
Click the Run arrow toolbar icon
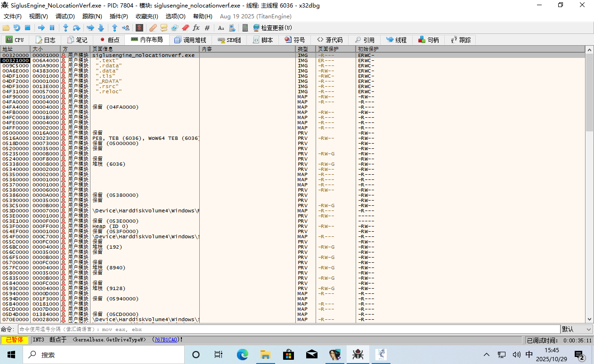pos(41,28)
